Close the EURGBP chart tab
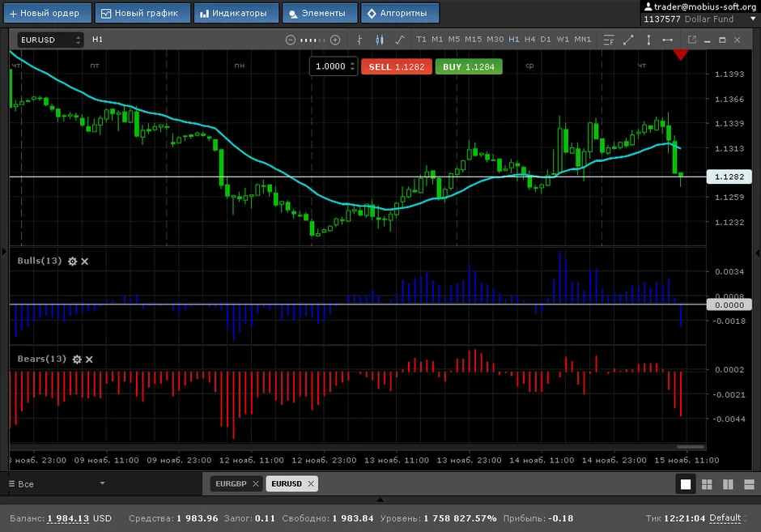This screenshot has width=761, height=532. (x=256, y=484)
